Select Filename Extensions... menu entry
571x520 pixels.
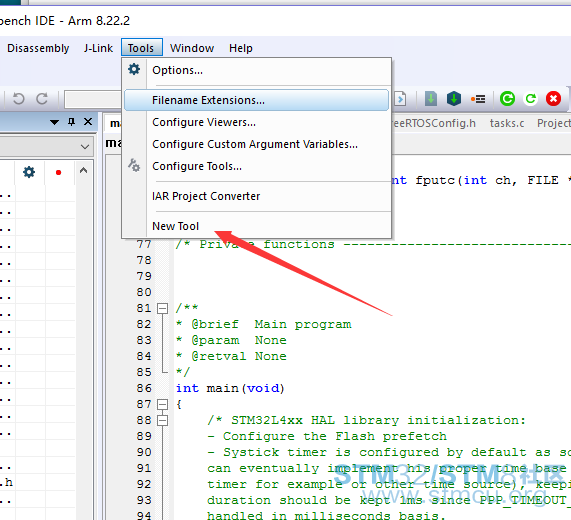tap(256, 100)
